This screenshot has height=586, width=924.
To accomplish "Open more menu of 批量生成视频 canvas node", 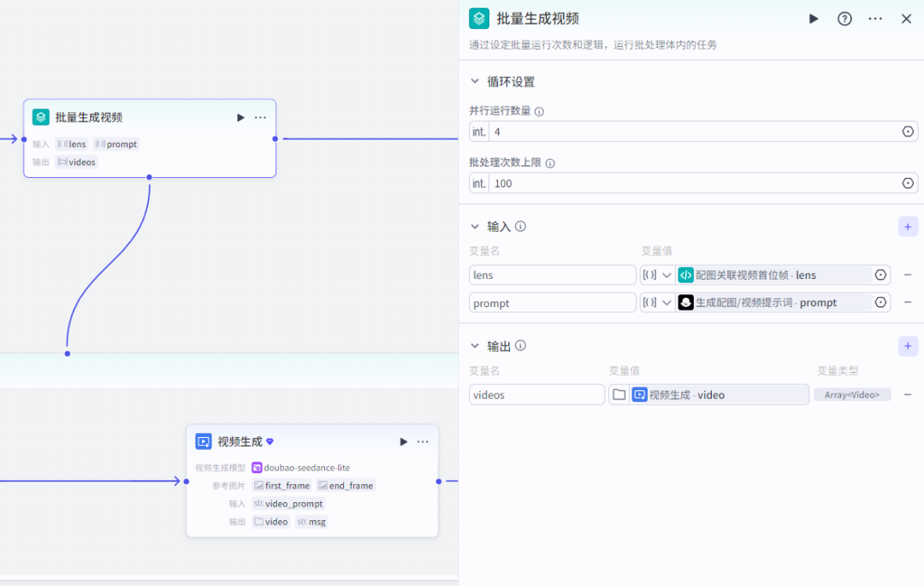I will (x=260, y=118).
